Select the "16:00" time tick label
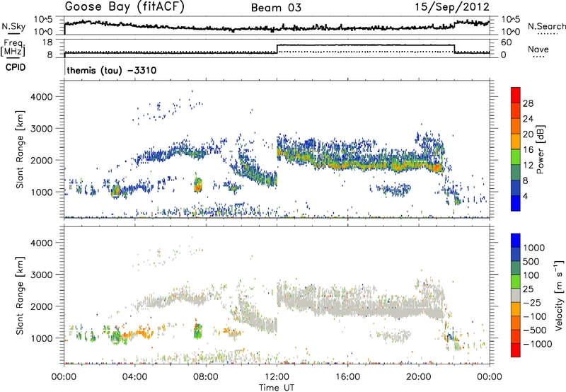This screenshot has width=566, height=392. coord(347,377)
